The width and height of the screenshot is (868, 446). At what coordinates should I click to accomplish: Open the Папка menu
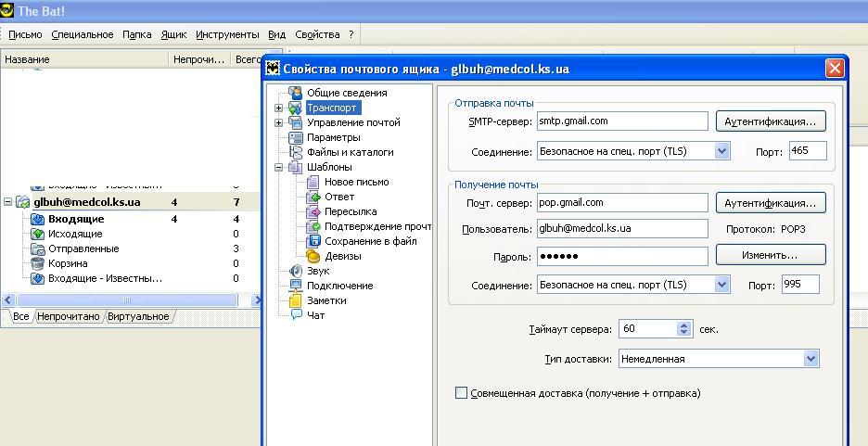[x=136, y=34]
